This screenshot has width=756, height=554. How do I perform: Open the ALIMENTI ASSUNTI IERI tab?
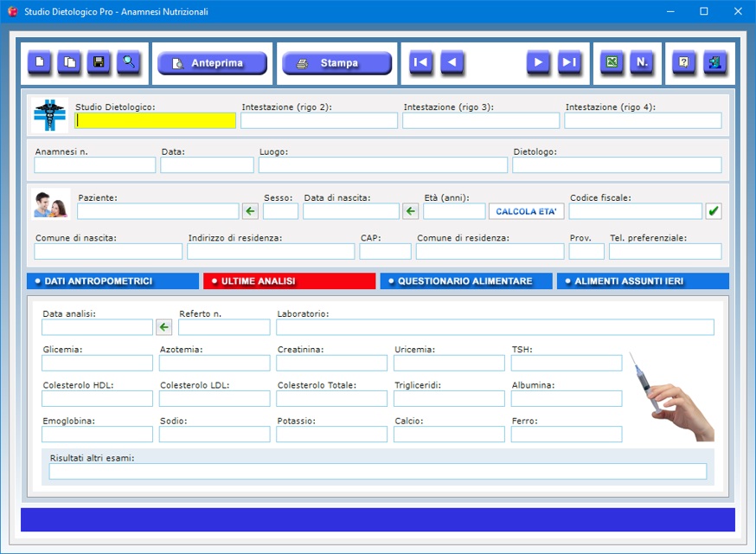coord(643,281)
